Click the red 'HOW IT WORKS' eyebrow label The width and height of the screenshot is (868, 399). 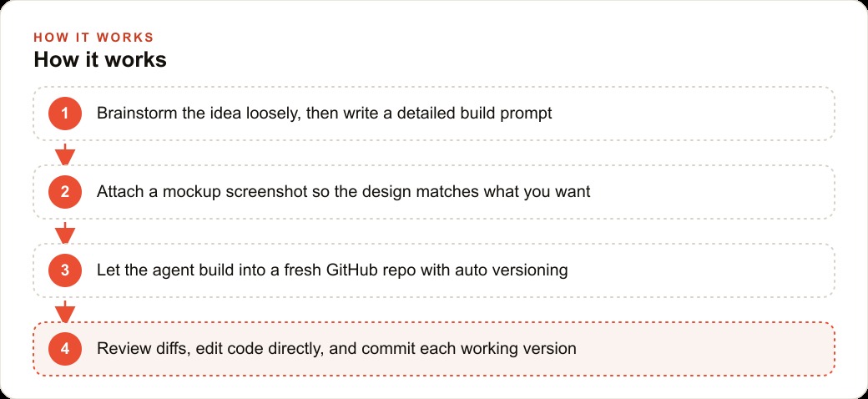(93, 37)
